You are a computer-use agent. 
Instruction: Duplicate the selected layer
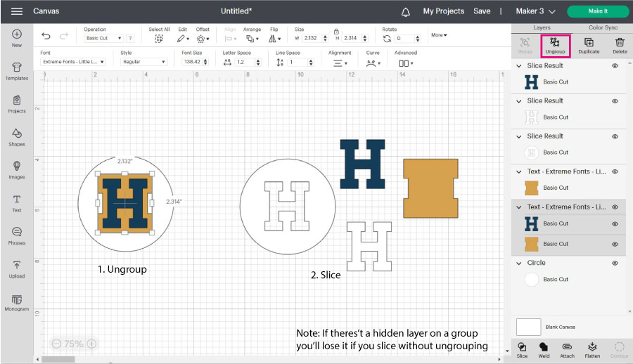coord(589,46)
